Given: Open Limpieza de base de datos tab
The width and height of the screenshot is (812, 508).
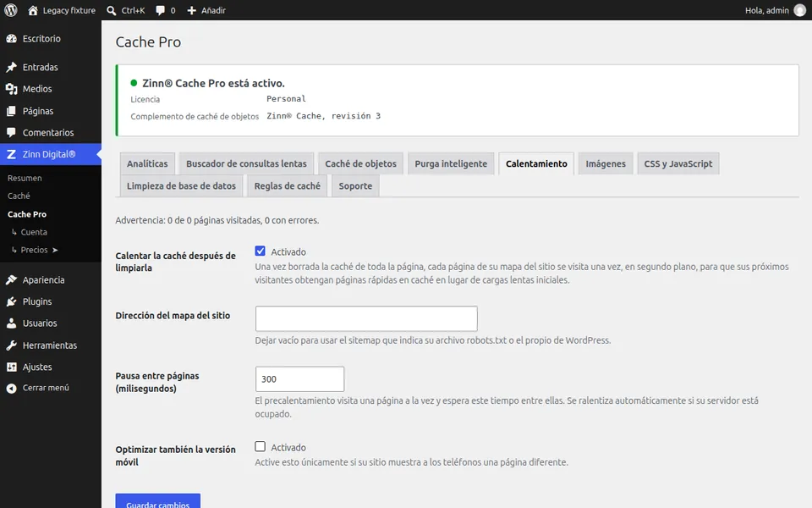Looking at the screenshot, I should (181, 185).
